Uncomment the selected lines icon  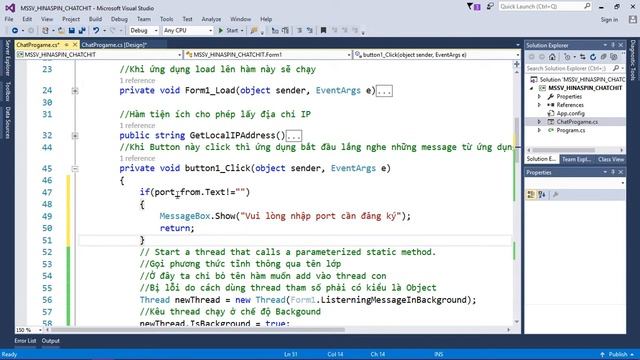coord(310,31)
